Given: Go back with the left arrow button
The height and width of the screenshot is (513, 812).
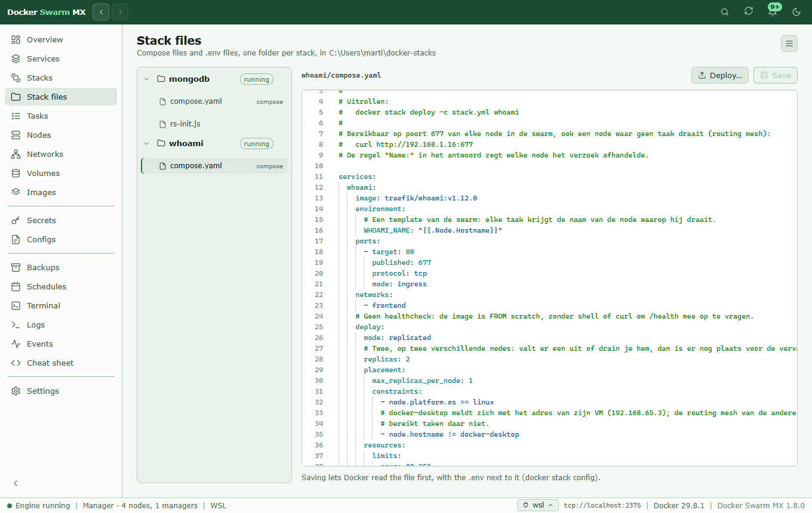Looking at the screenshot, I should click(101, 12).
